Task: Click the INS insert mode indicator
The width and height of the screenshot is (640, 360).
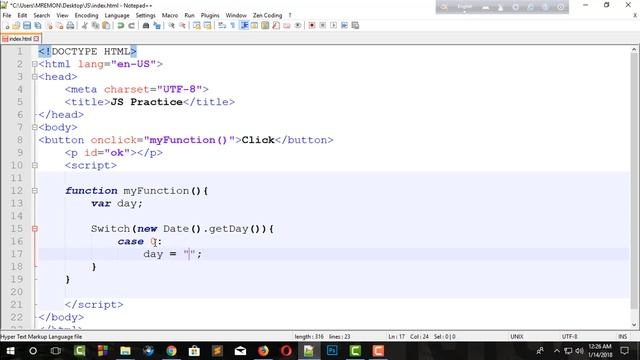Action: (622, 337)
